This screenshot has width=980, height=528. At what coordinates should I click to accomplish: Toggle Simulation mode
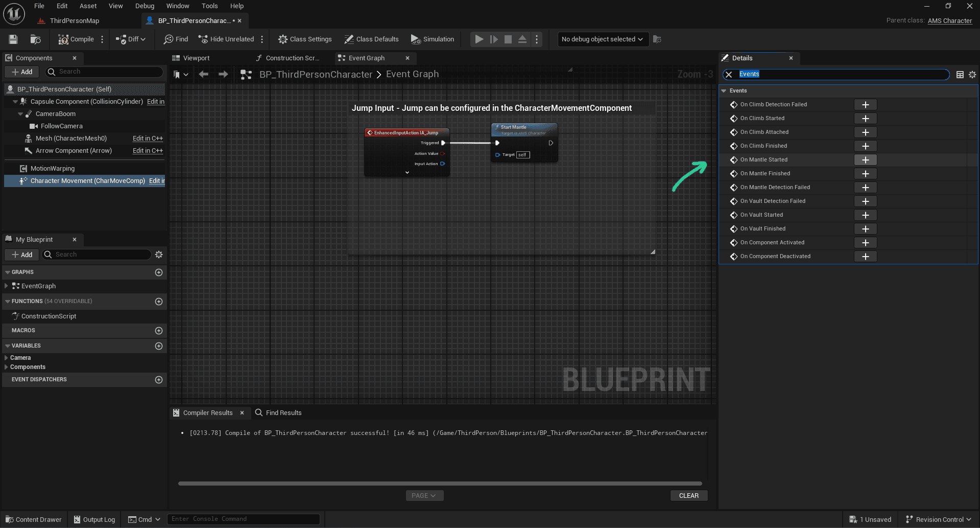click(433, 39)
